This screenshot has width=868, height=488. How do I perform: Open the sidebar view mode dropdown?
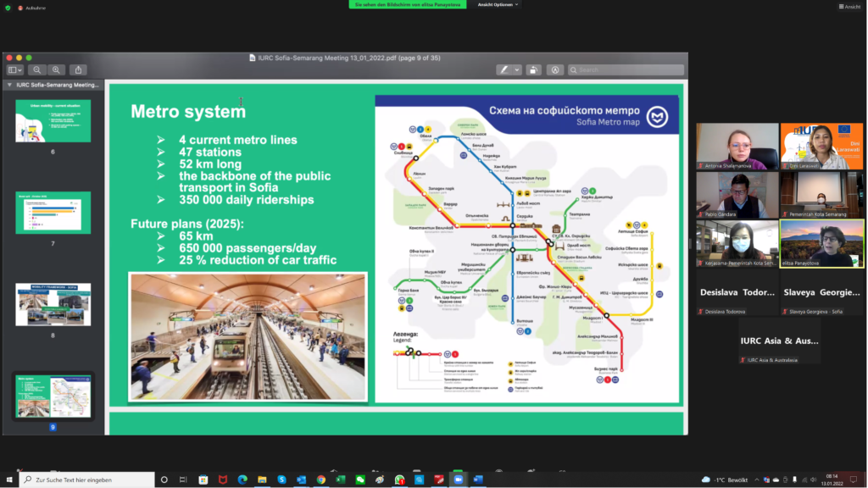(x=15, y=70)
